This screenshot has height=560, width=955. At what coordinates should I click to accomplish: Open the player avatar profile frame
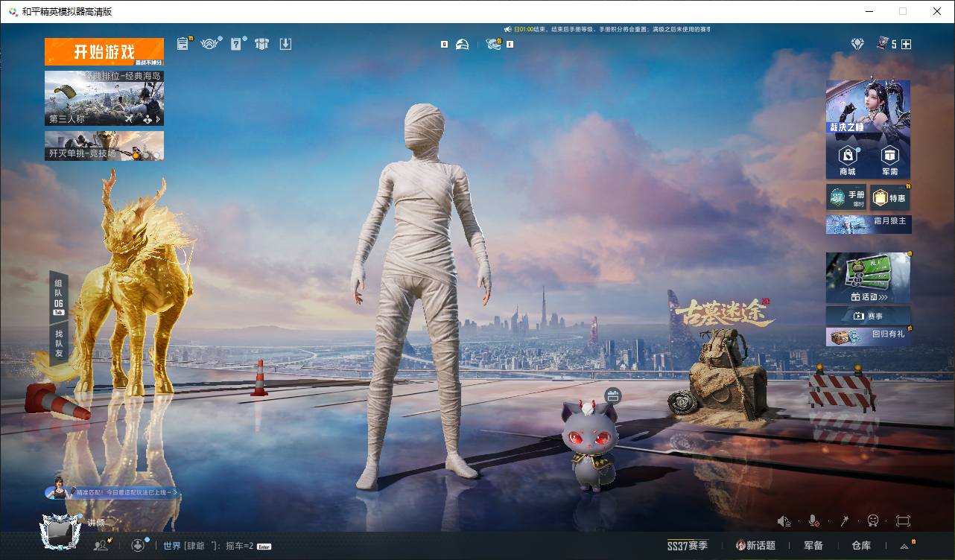(60, 531)
